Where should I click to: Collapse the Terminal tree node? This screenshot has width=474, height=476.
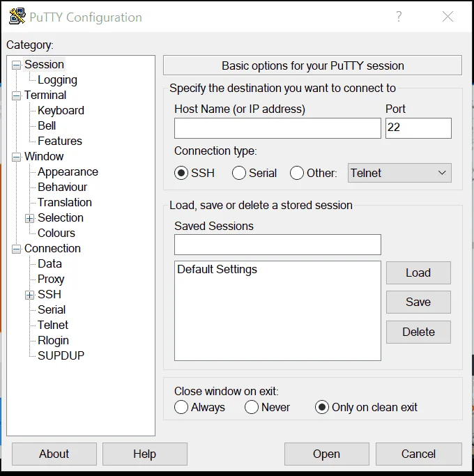(x=16, y=95)
